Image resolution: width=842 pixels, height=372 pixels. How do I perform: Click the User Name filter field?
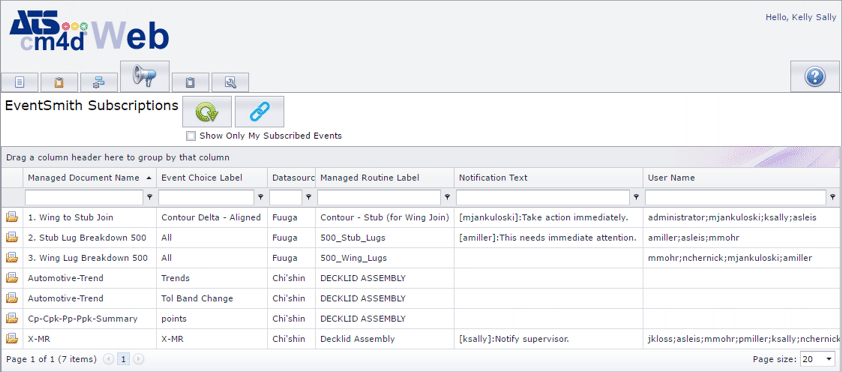pyautogui.click(x=736, y=198)
